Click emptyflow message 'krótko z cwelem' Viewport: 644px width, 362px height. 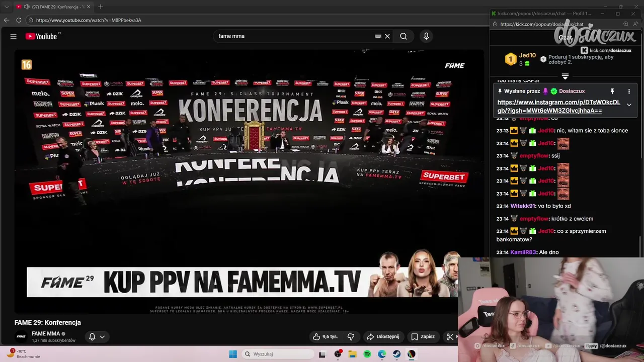pos(572,219)
